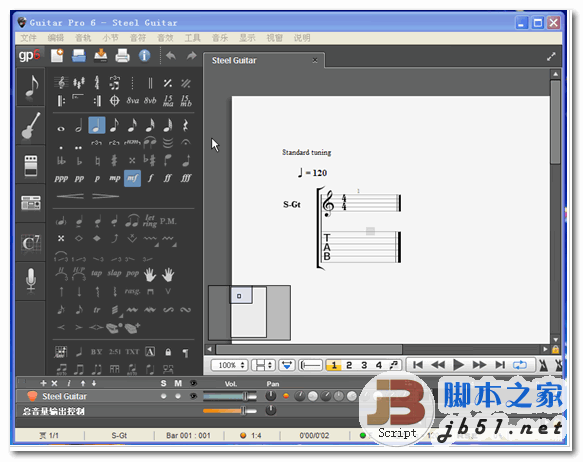Viewport: 583px width, 462px height.
Task: Insert the TXT text annotation
Action: [x=132, y=352]
